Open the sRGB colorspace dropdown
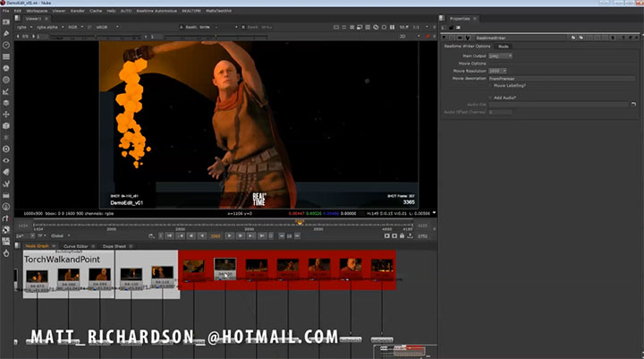 (106, 27)
